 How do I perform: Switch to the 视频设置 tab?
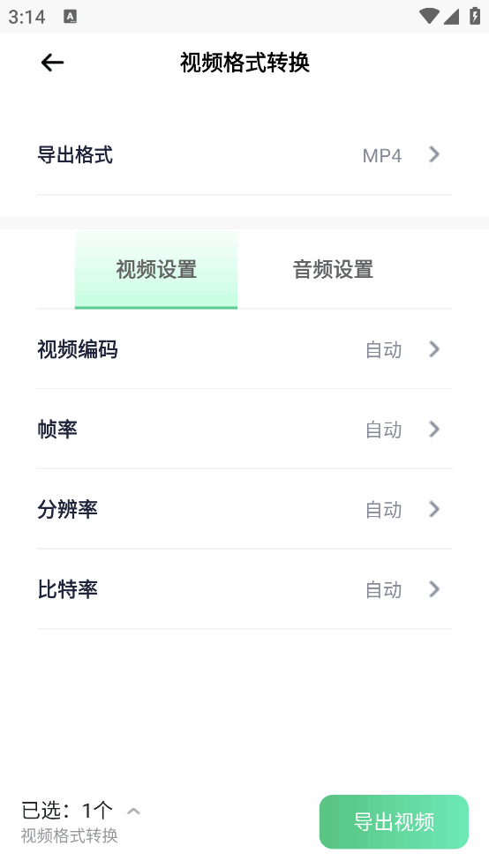tap(156, 270)
